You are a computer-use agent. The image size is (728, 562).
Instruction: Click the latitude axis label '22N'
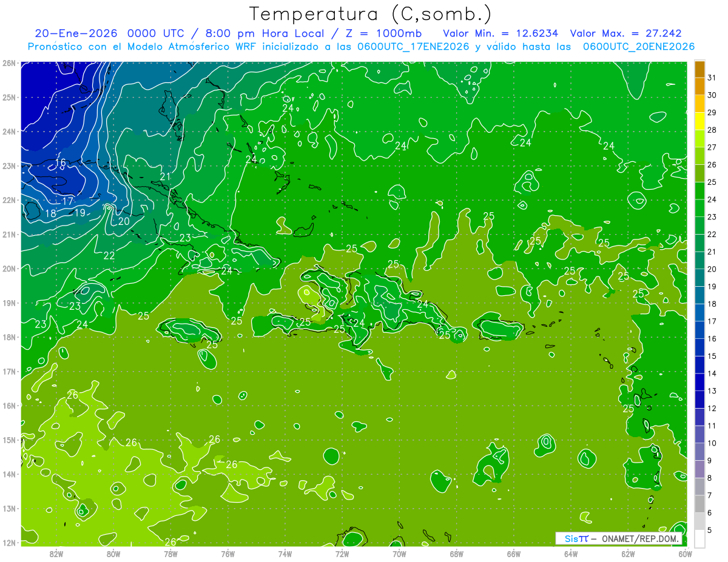8,200
